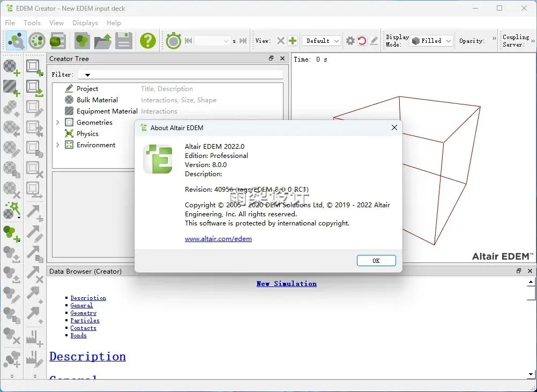Open the Tools menu
The image size is (537, 392).
pyautogui.click(x=32, y=23)
